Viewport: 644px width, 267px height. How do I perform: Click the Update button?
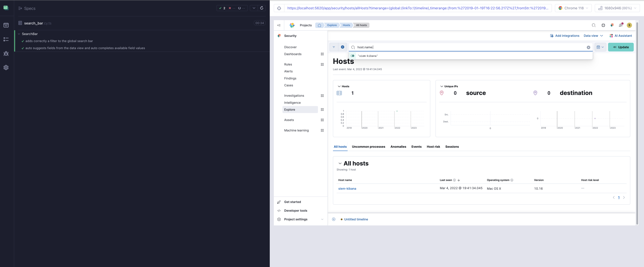621,47
